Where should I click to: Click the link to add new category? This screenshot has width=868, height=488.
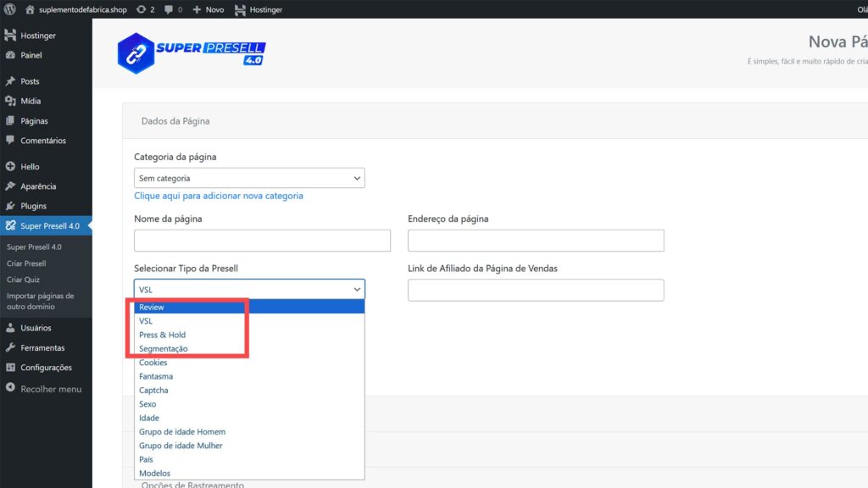click(x=218, y=195)
